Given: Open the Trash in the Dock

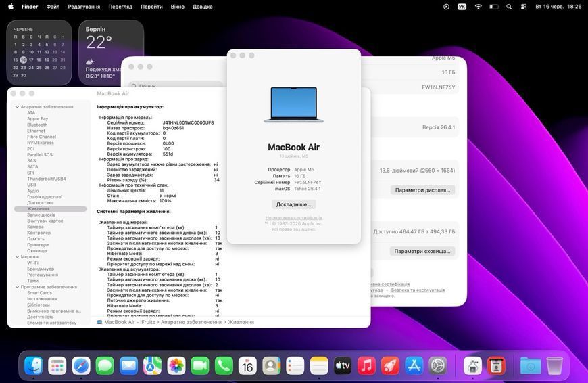Looking at the screenshot, I should tap(555, 365).
